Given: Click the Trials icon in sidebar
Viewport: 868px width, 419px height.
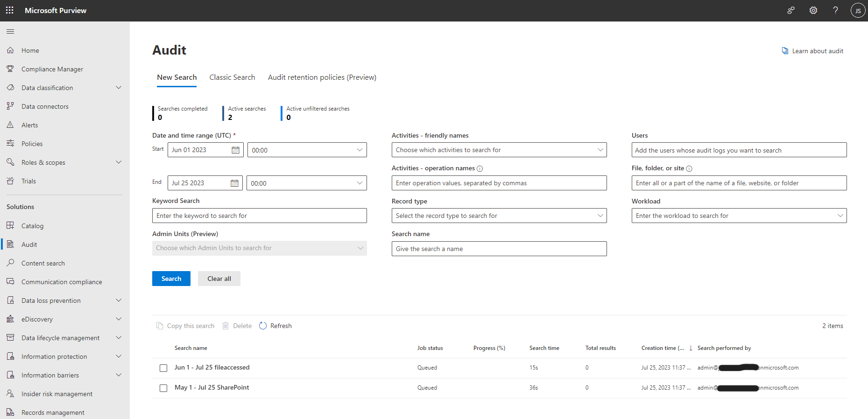Looking at the screenshot, I should pyautogui.click(x=10, y=181).
